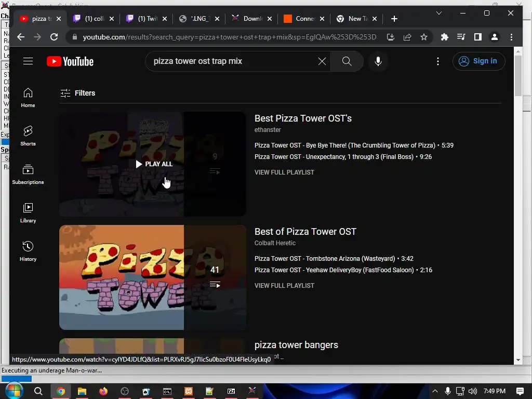Open the Filters options

pos(78,93)
